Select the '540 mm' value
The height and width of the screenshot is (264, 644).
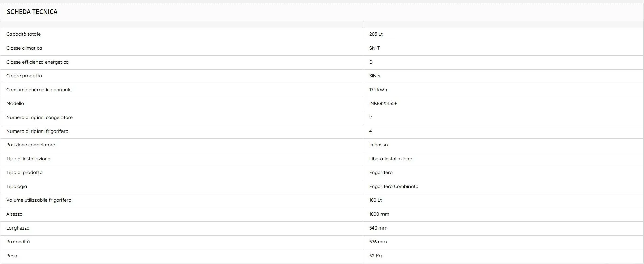378,228
